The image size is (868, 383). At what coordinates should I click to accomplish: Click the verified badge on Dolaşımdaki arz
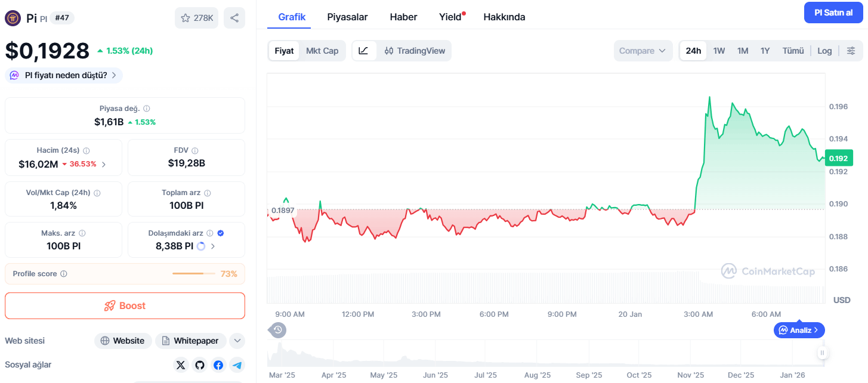[x=221, y=233]
